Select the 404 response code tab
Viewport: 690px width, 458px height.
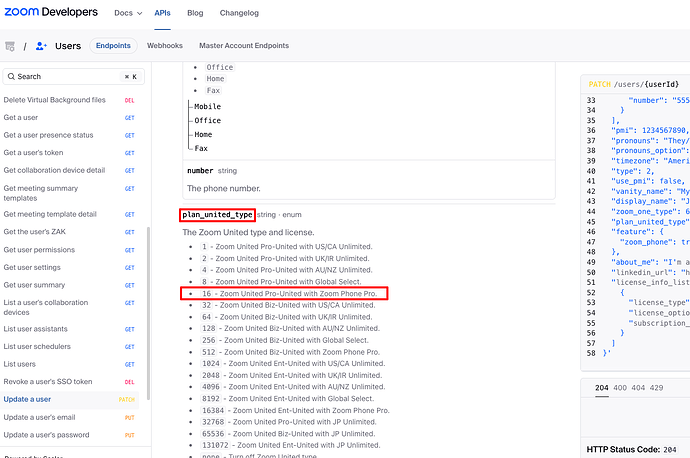(638, 388)
